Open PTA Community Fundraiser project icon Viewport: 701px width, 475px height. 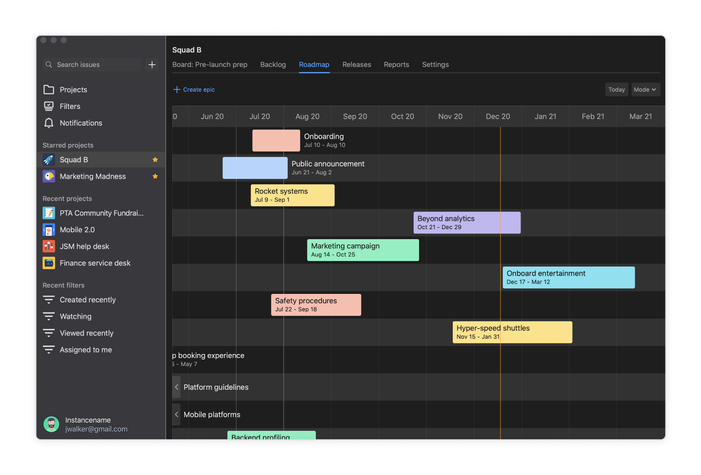[49, 213]
